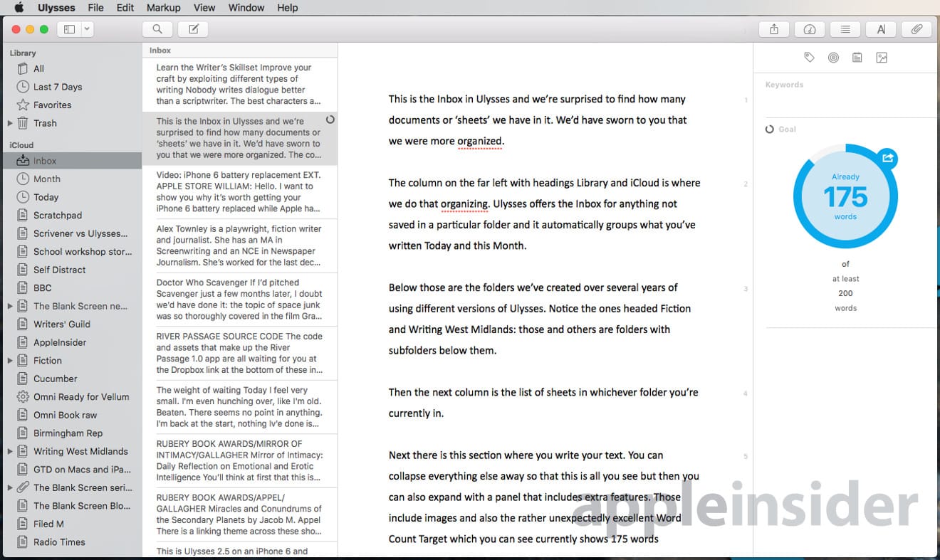Show the sheet navigation list icon
The image size is (940, 560).
pyautogui.click(x=845, y=29)
